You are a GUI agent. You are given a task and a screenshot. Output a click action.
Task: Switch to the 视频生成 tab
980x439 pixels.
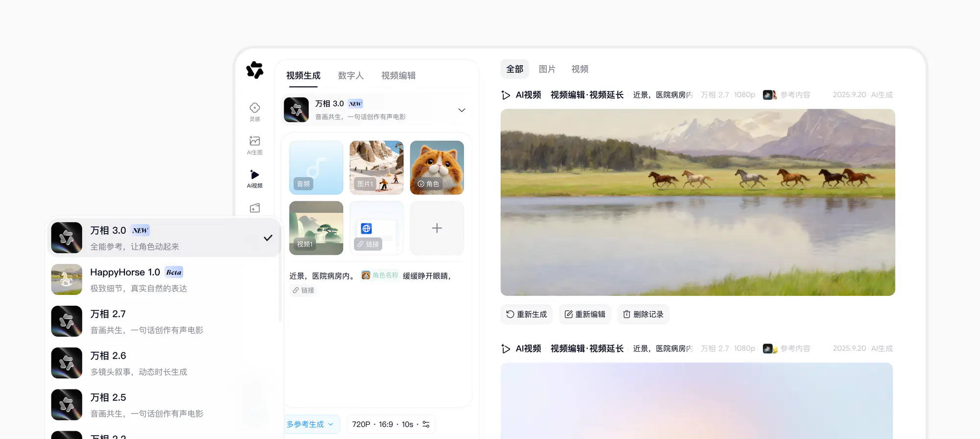pyautogui.click(x=303, y=75)
